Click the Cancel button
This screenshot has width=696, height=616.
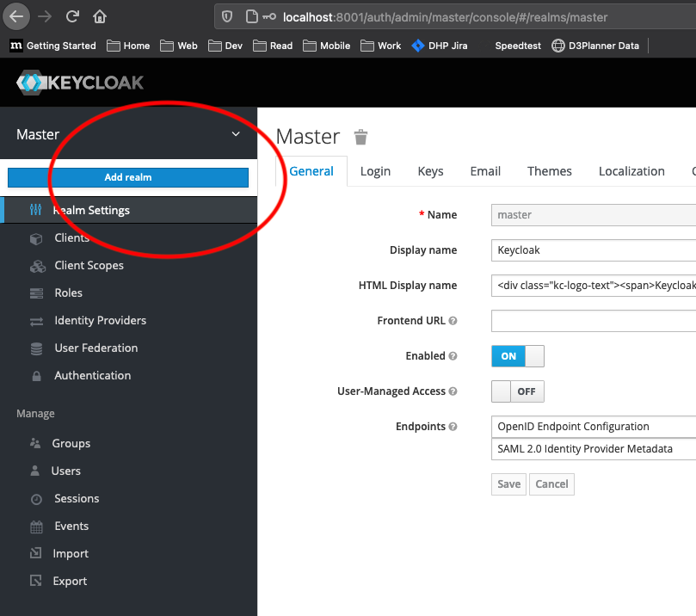click(551, 484)
